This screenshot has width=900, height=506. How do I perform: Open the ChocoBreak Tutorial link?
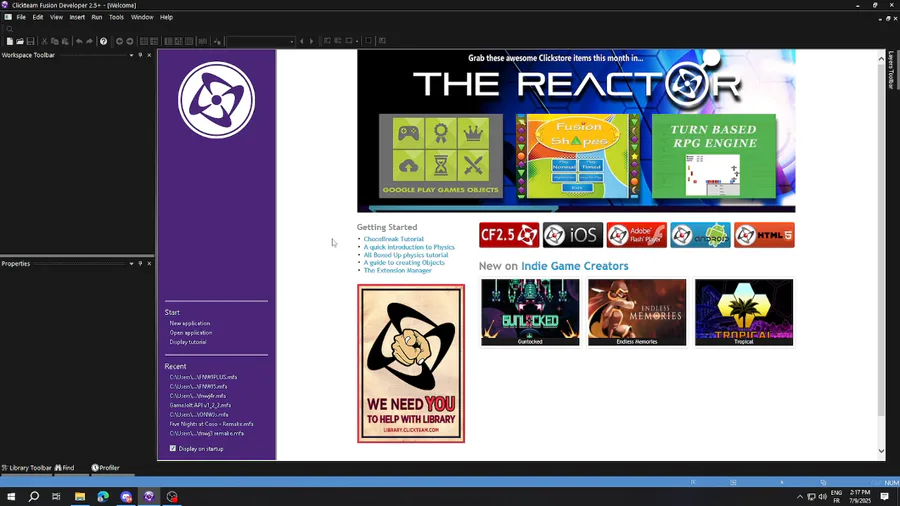(x=393, y=239)
